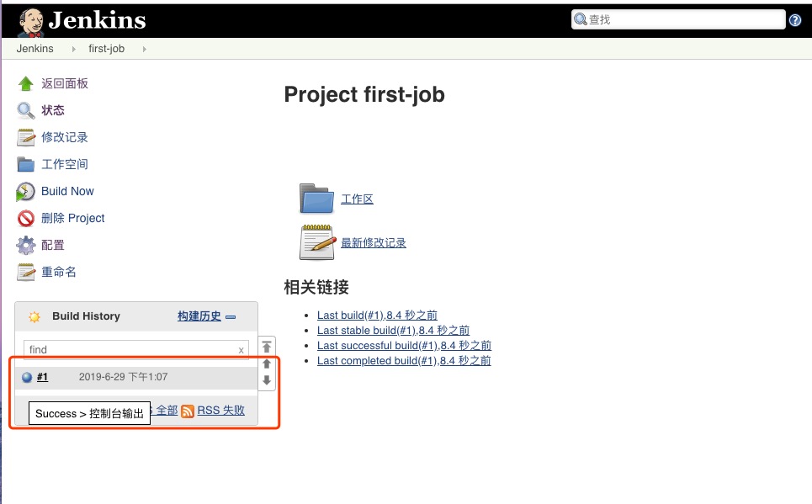Open the first-job breadcrumb item

click(106, 49)
